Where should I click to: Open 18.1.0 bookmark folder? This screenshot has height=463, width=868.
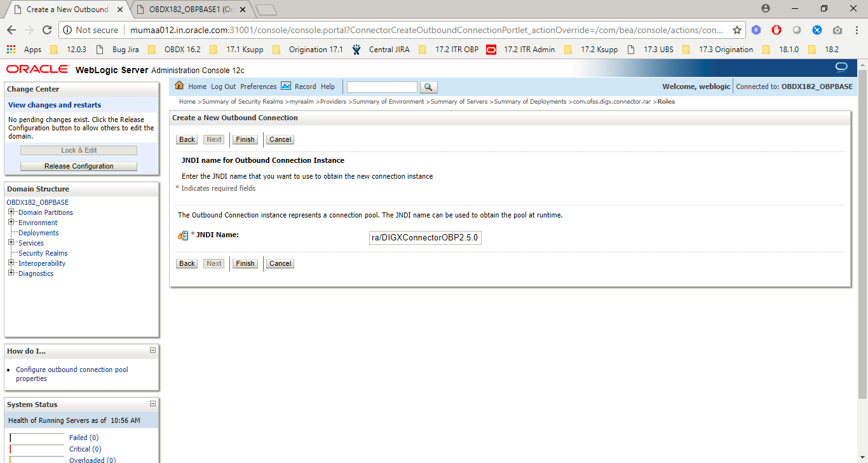(x=780, y=49)
